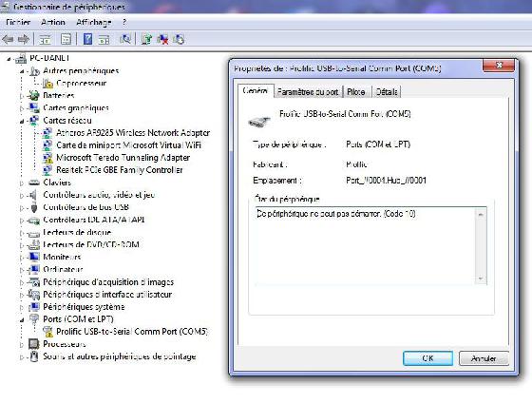Click the Forward arrow toolbar icon
This screenshot has width=532, height=404.
pos(24,39)
